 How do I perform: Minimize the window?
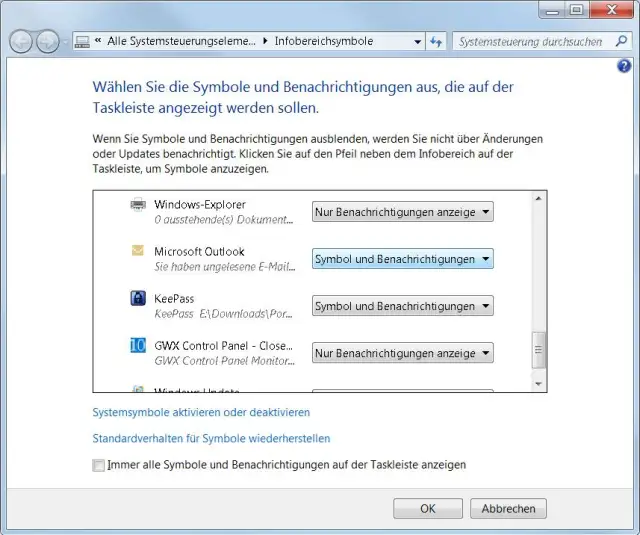coord(552,10)
